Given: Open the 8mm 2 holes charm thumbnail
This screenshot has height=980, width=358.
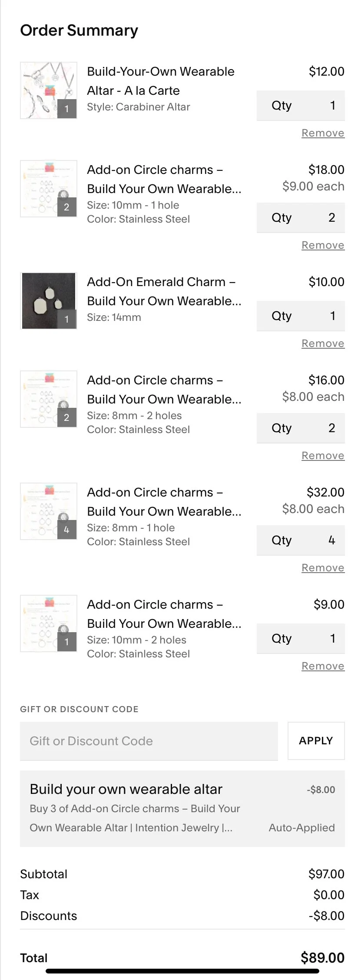Looking at the screenshot, I should point(49,399).
